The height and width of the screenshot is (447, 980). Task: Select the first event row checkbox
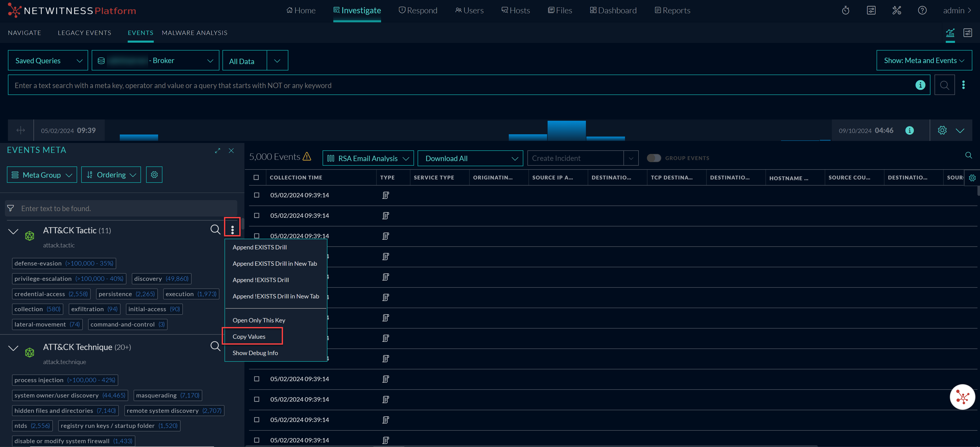(x=257, y=195)
